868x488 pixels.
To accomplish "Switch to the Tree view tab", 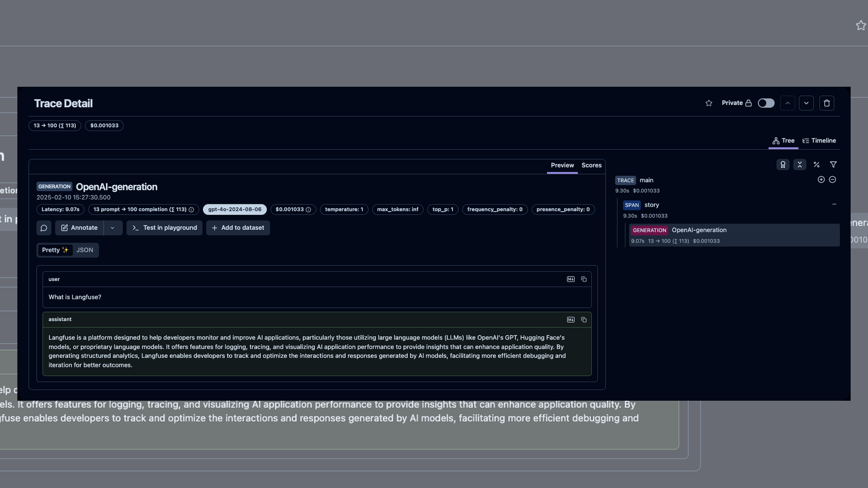I will point(783,140).
